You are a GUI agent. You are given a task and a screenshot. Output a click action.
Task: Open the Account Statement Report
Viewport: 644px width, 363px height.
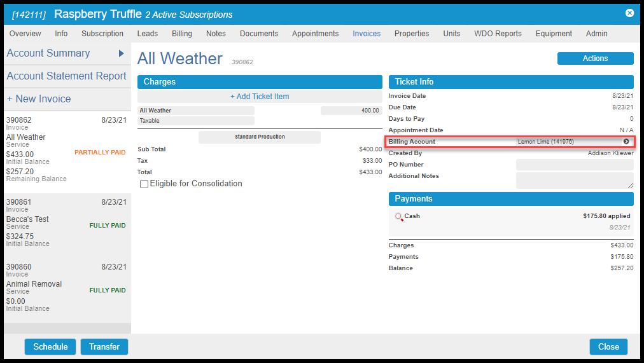[66, 76]
